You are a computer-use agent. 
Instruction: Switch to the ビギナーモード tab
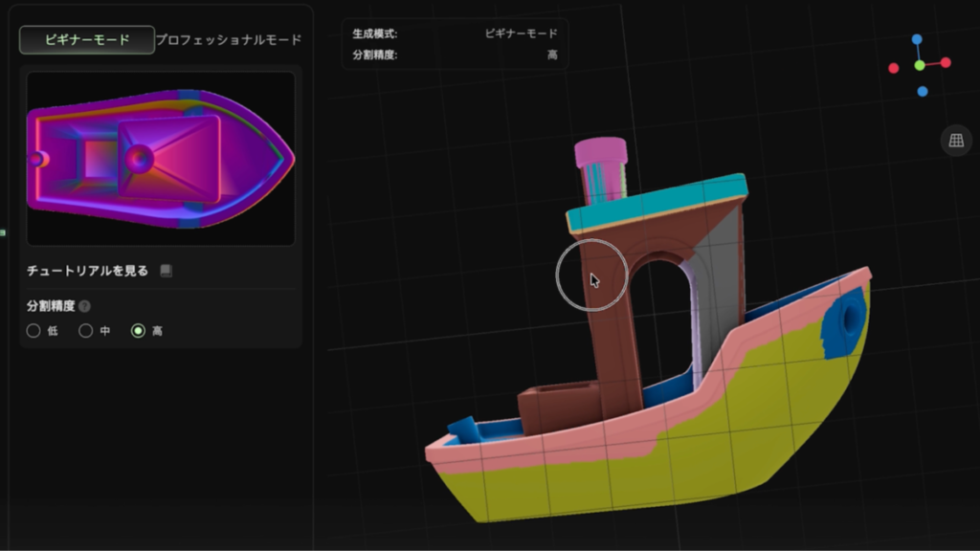[x=87, y=39]
